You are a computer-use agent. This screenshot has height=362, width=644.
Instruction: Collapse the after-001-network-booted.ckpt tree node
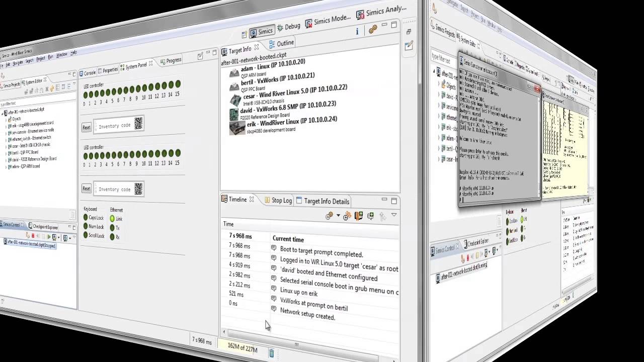pos(3,113)
